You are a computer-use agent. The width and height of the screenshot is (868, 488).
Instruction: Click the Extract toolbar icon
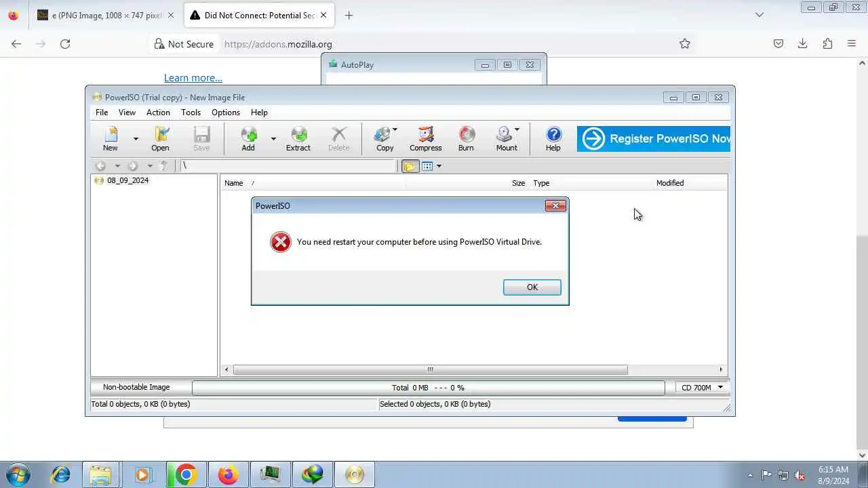tap(298, 138)
